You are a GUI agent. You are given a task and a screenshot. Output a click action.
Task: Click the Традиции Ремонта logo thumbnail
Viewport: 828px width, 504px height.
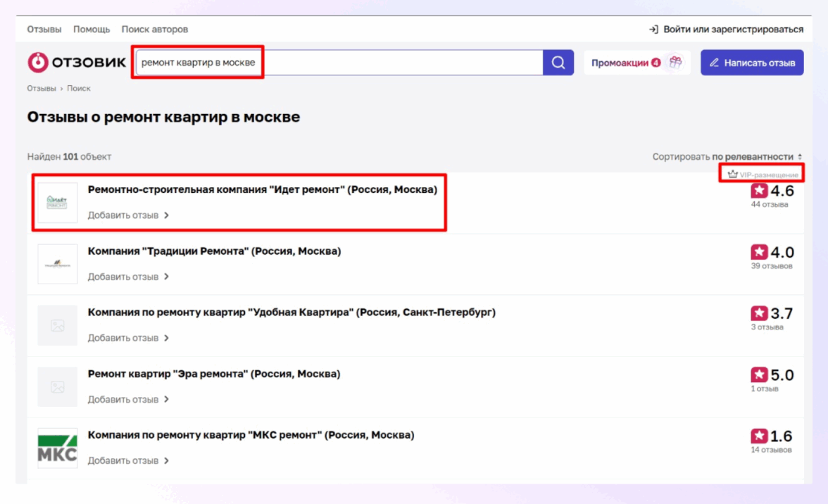tap(57, 264)
